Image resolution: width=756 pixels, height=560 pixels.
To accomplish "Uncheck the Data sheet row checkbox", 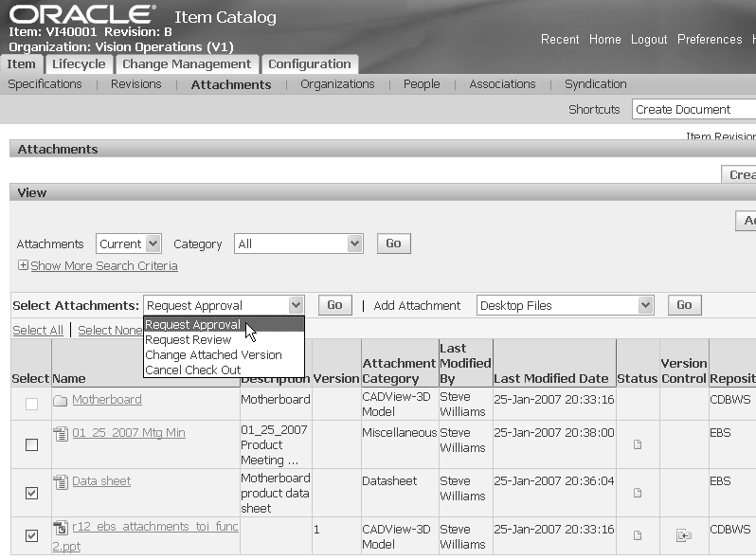I will point(32,493).
